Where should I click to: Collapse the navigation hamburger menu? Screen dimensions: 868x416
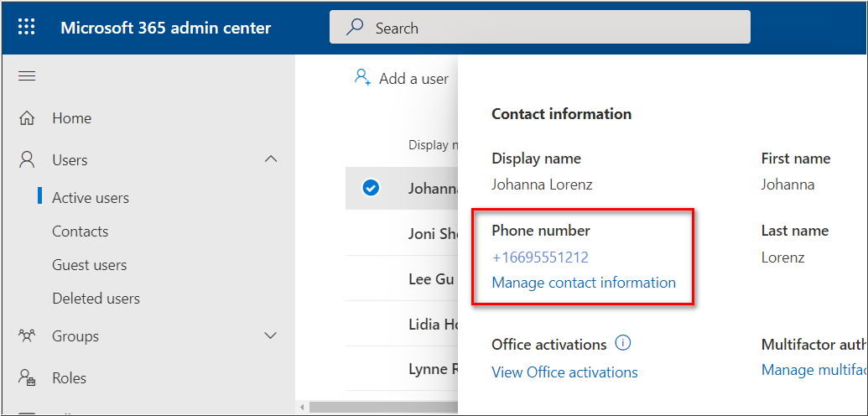point(27,76)
